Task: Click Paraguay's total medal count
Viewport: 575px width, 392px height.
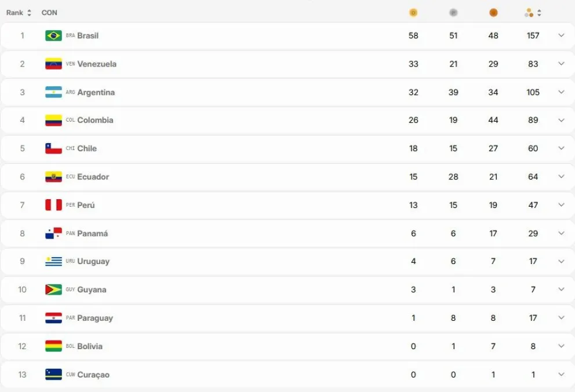Action: click(x=533, y=318)
